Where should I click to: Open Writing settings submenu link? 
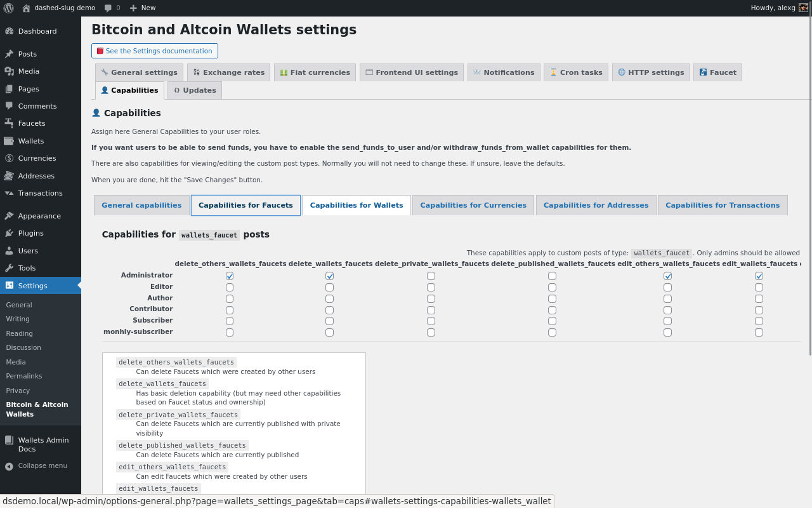pos(18,319)
